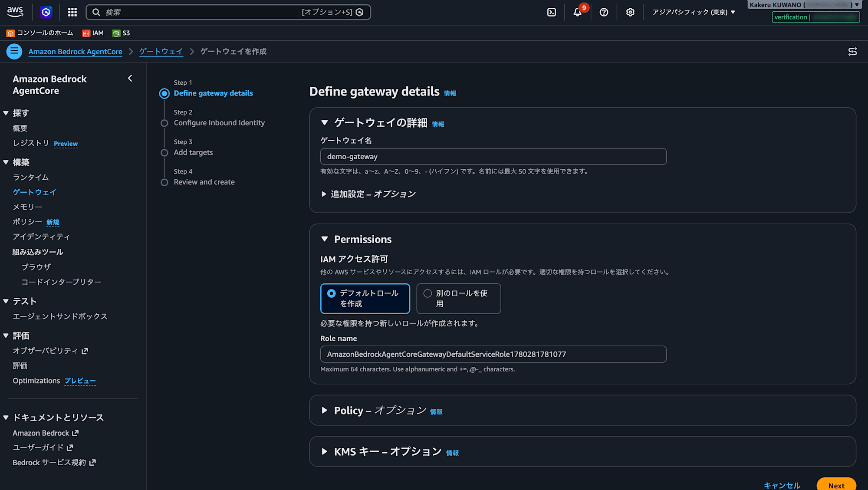Open 概要 in the sidebar
868x490 pixels.
point(20,128)
